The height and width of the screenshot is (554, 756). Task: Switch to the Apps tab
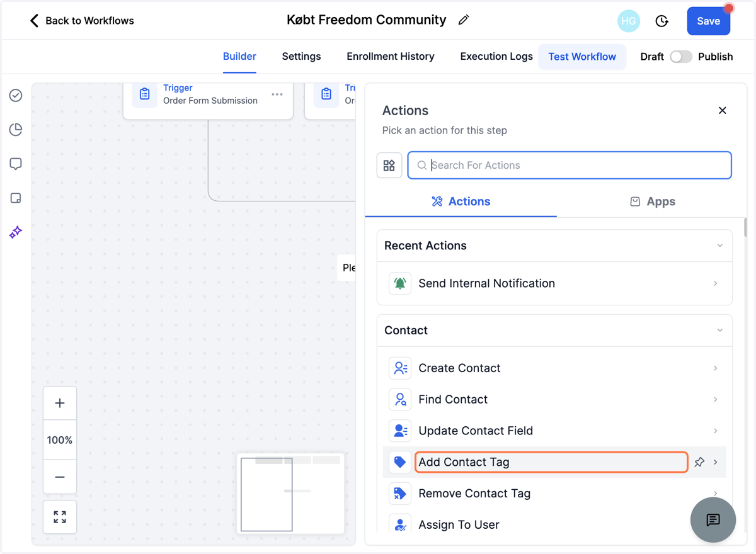click(653, 201)
